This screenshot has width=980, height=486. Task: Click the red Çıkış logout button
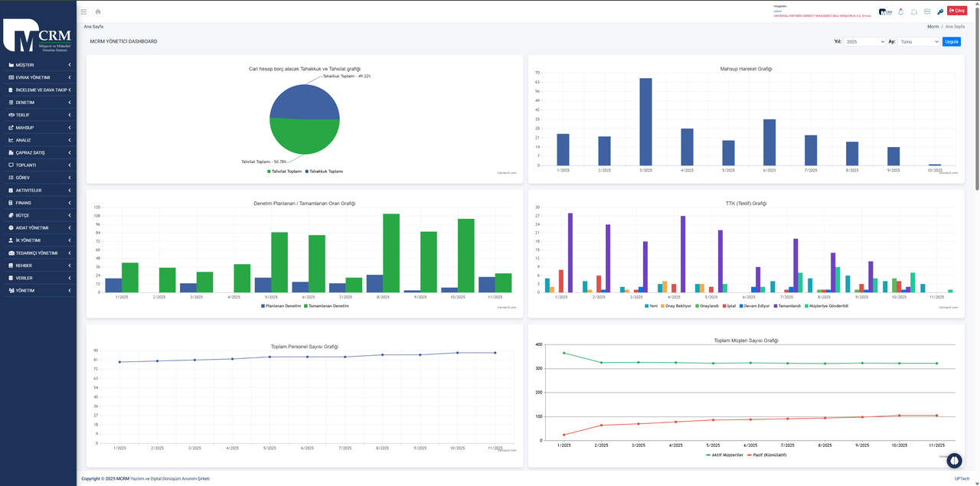(957, 11)
